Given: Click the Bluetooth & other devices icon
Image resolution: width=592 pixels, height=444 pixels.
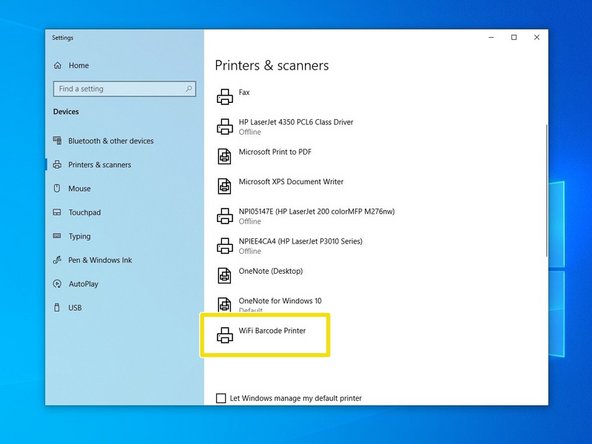Looking at the screenshot, I should tap(57, 140).
